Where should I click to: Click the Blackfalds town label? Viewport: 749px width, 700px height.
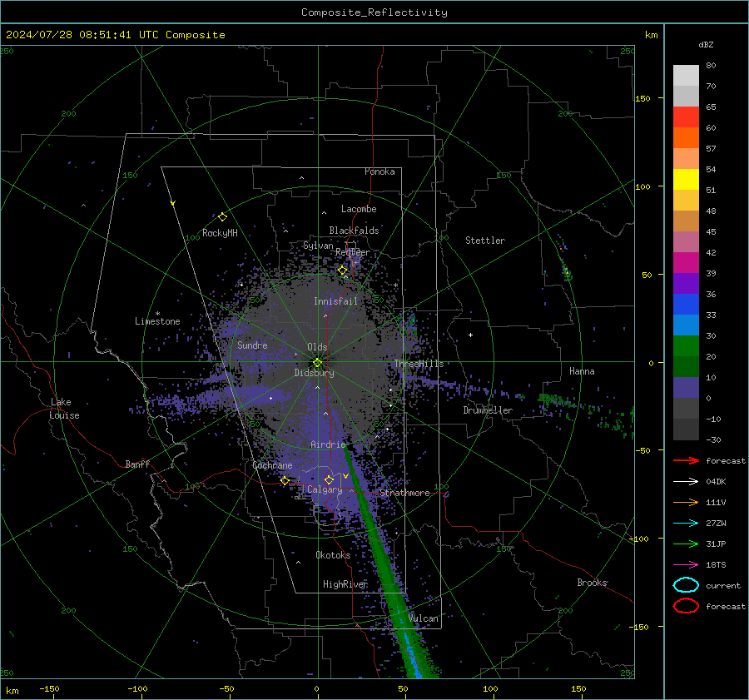(x=354, y=231)
